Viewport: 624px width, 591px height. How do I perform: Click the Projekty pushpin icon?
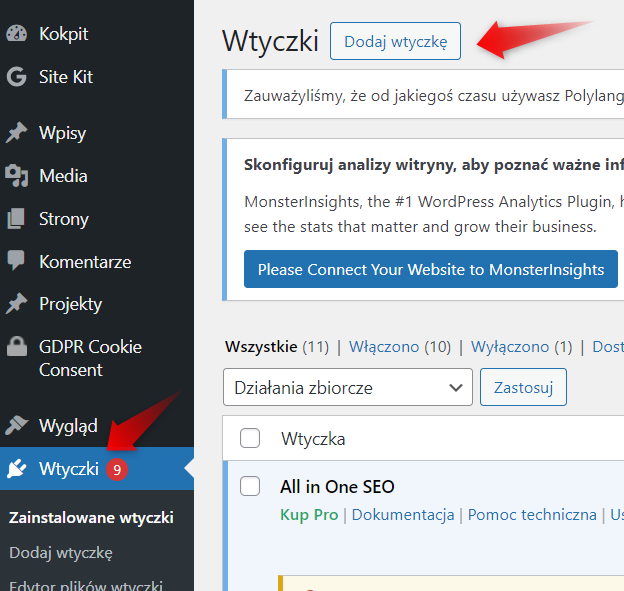[16, 304]
